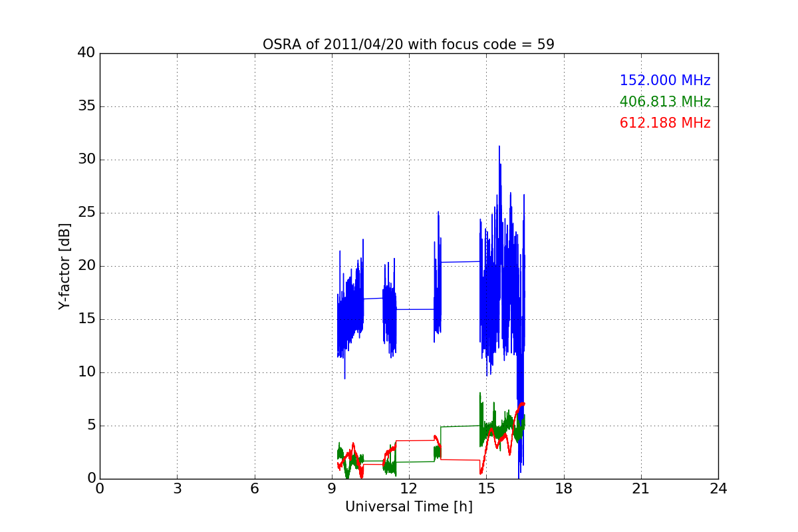Screen dimensions: 798x532
Task: Click the 'Y-factor [dB]' axis label
Action: pyautogui.click(x=65, y=266)
